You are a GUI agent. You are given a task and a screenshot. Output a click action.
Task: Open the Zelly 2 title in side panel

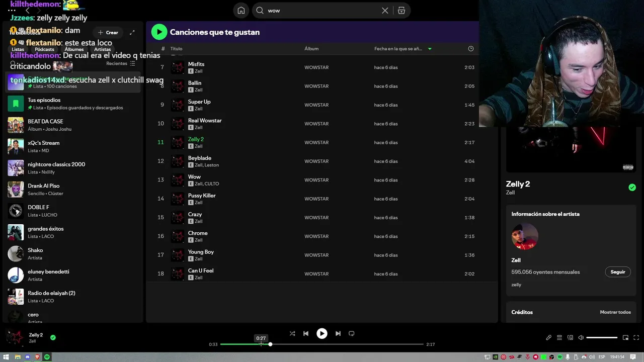518,184
